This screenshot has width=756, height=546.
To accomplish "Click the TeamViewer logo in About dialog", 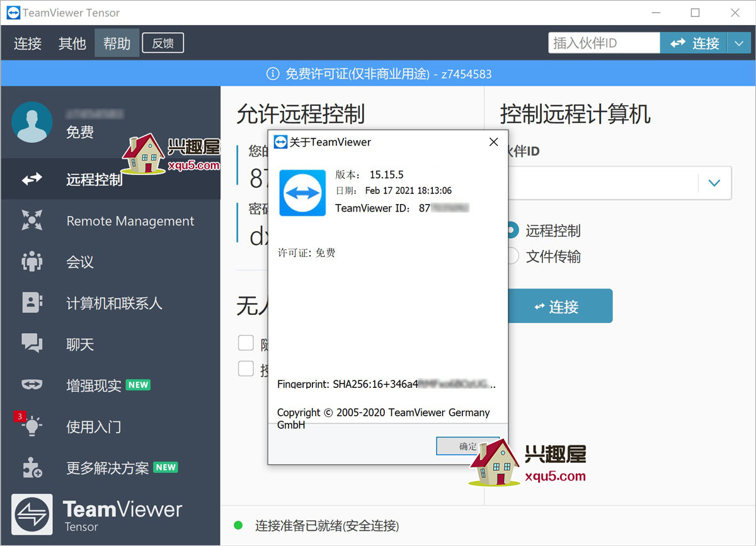I will click(302, 193).
